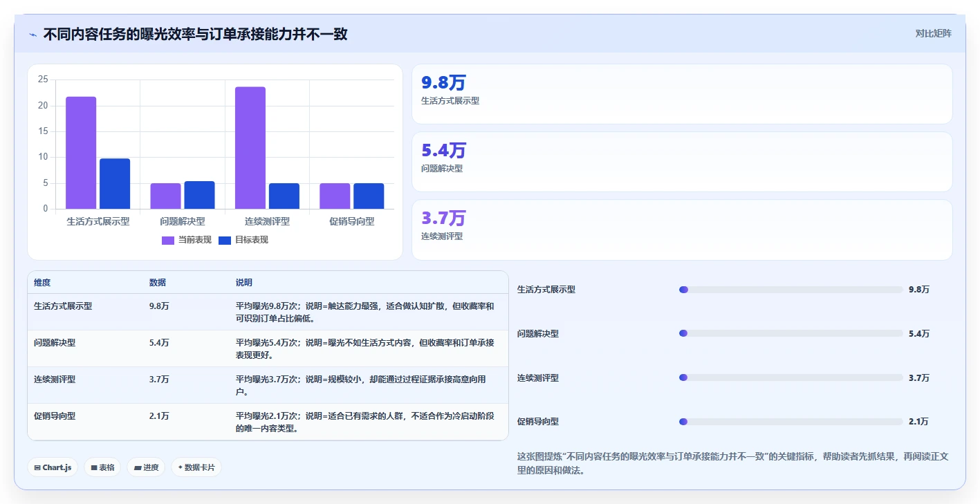Click the description starting 平均曝光2.1万次
Viewport: 980px width, 504px height.
coord(365,422)
